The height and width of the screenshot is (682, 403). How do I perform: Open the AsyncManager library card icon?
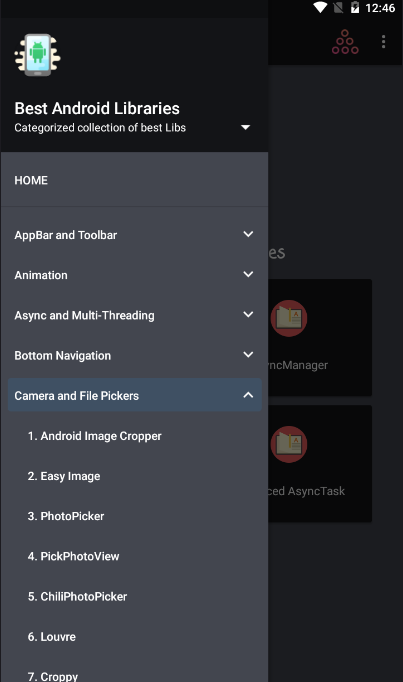[289, 318]
